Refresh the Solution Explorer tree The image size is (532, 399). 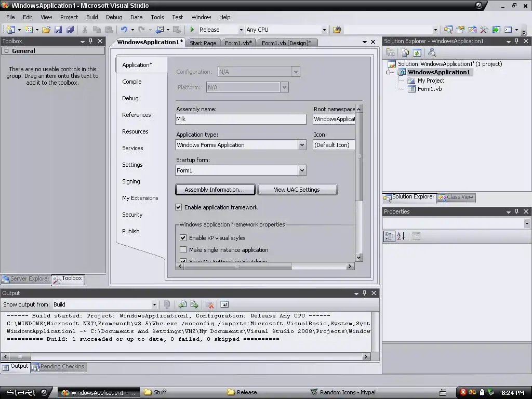[417, 52]
